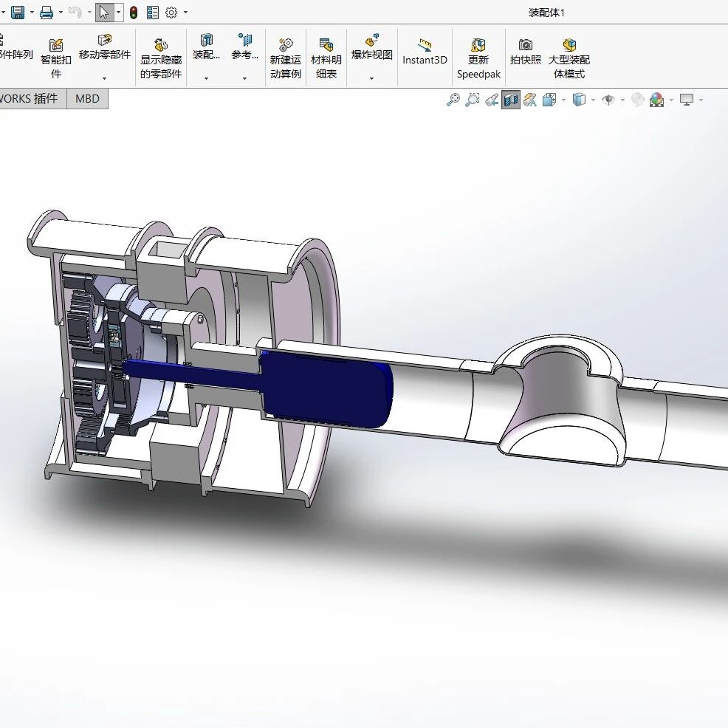Open the Options gear icon
This screenshot has height=728, width=728.
point(171,13)
